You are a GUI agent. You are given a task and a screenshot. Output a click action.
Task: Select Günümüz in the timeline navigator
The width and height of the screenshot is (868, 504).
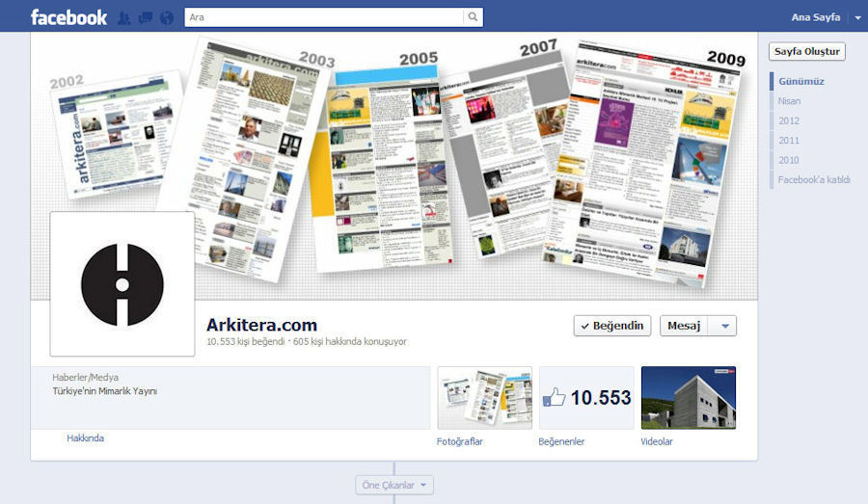(801, 81)
